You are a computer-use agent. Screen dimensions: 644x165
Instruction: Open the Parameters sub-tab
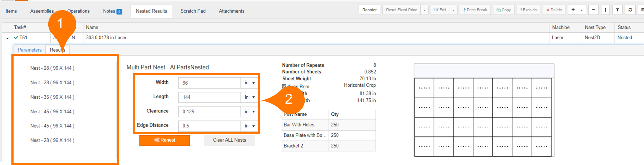point(30,50)
